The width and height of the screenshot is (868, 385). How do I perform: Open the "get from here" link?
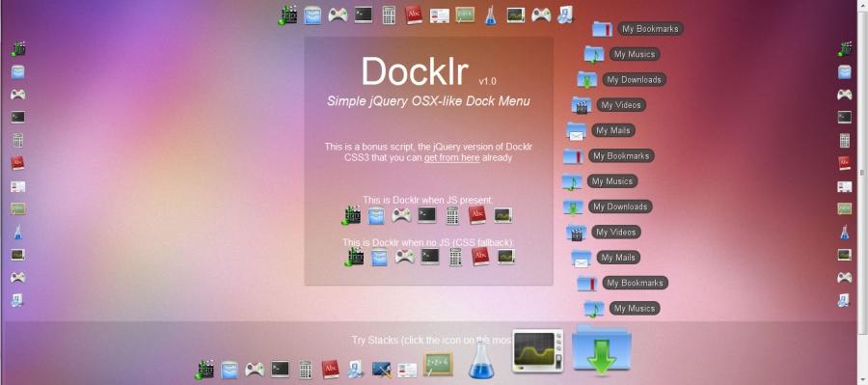point(451,158)
